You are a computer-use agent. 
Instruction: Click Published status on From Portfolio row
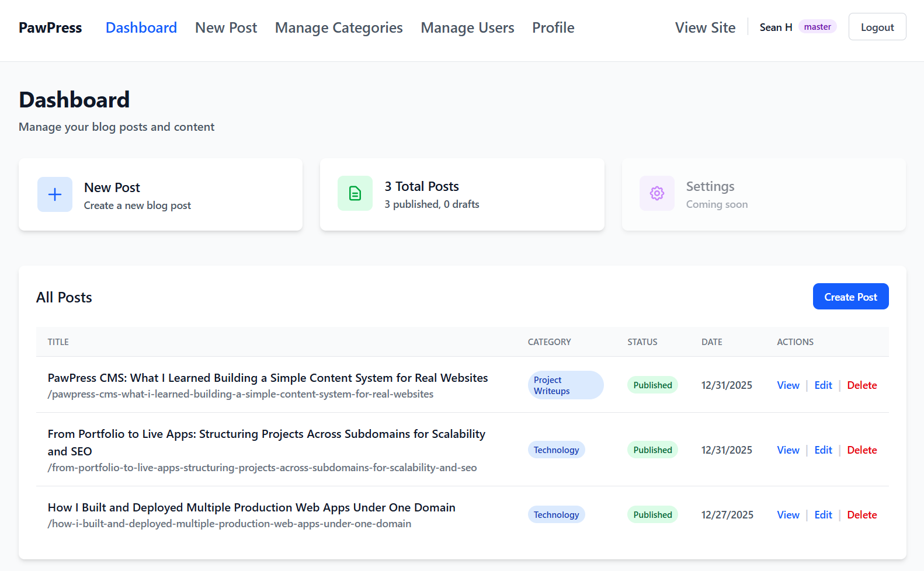pos(652,450)
